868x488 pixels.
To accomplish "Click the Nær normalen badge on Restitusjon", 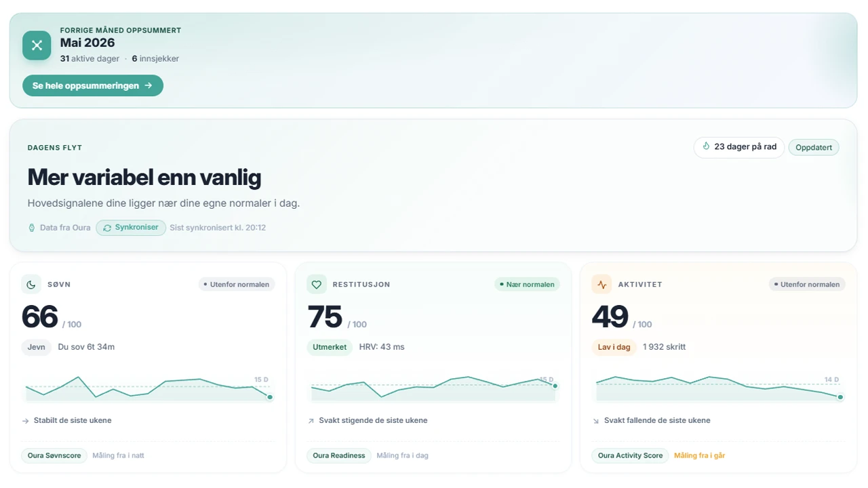I will pos(527,285).
